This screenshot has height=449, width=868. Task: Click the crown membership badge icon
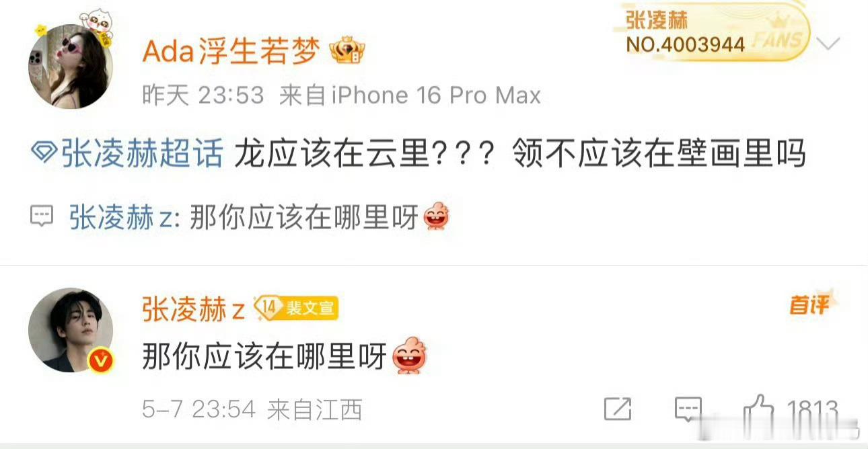347,52
